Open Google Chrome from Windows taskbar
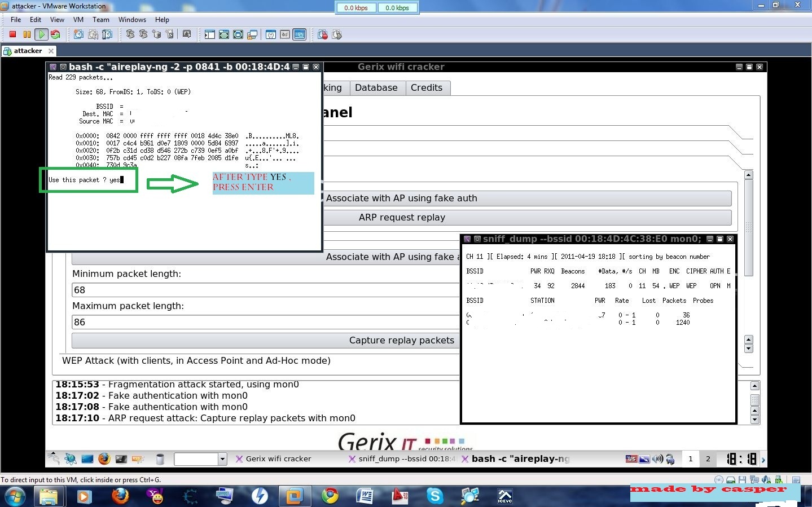The width and height of the screenshot is (812, 507). coord(330,496)
